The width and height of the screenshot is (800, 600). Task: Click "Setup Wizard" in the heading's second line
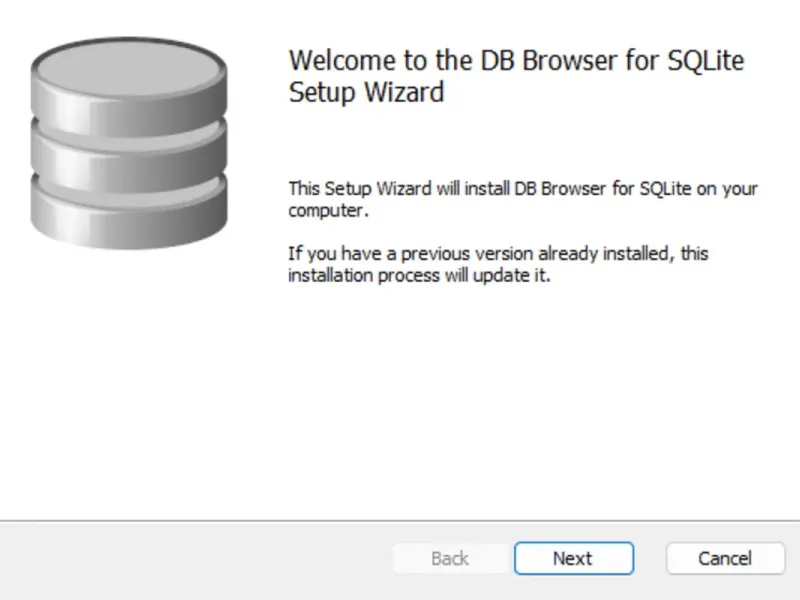[366, 92]
